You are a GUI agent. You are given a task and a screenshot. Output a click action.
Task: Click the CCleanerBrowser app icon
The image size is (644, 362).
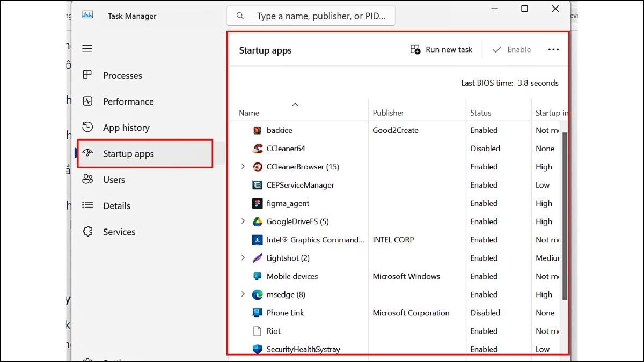point(257,166)
